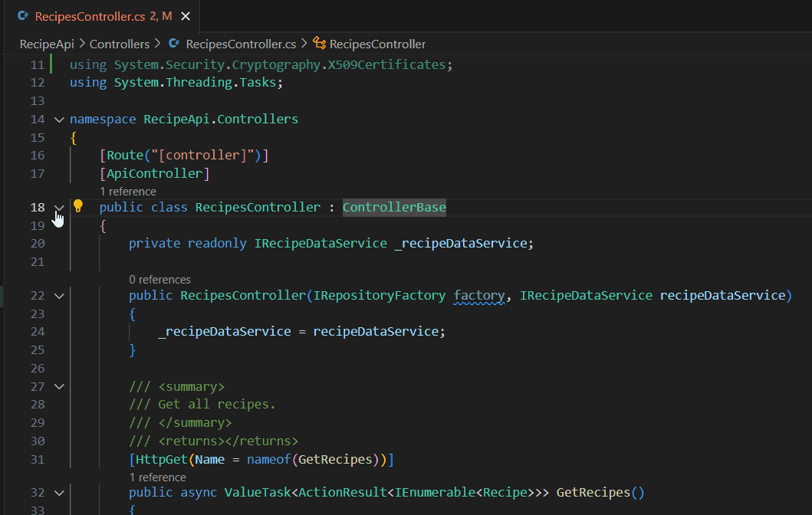Collapse the constructor on line 22

(59, 295)
